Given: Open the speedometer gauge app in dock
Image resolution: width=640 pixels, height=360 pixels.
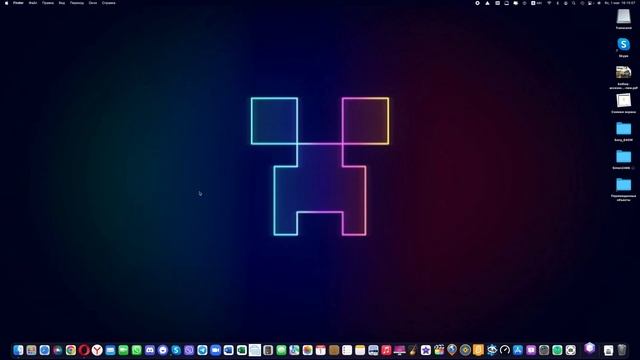Looking at the screenshot, I should pyautogui.click(x=505, y=350).
